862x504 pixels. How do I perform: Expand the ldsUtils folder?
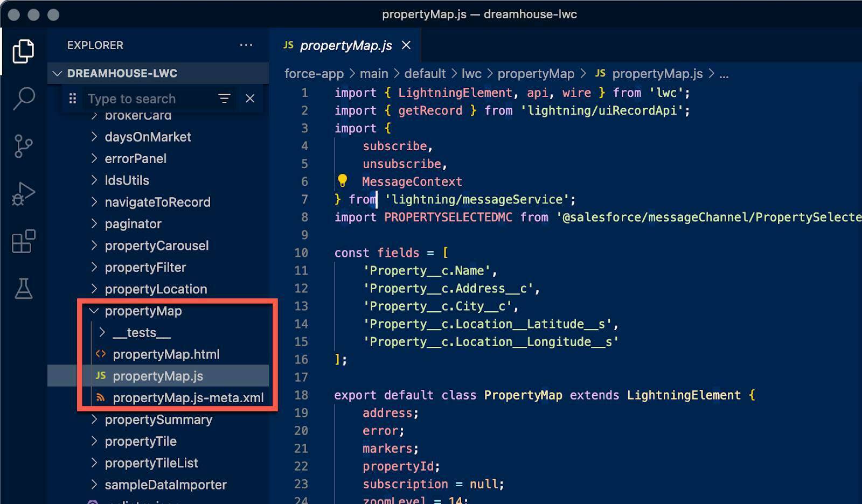[158, 180]
